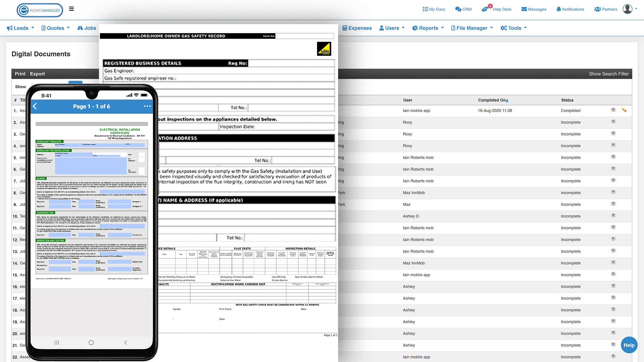
Task: Open the Quotes menu
Action: point(55,28)
